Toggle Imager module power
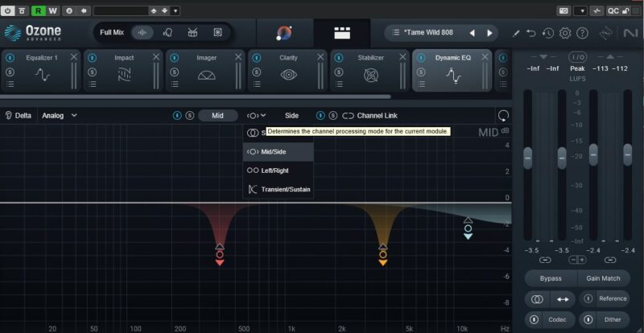The width and height of the screenshot is (644, 333). point(174,58)
